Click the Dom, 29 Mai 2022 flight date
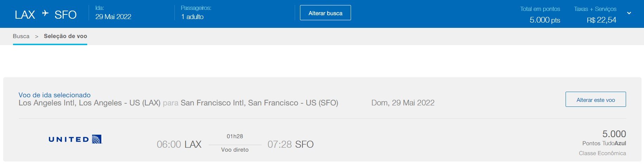 pos(403,103)
